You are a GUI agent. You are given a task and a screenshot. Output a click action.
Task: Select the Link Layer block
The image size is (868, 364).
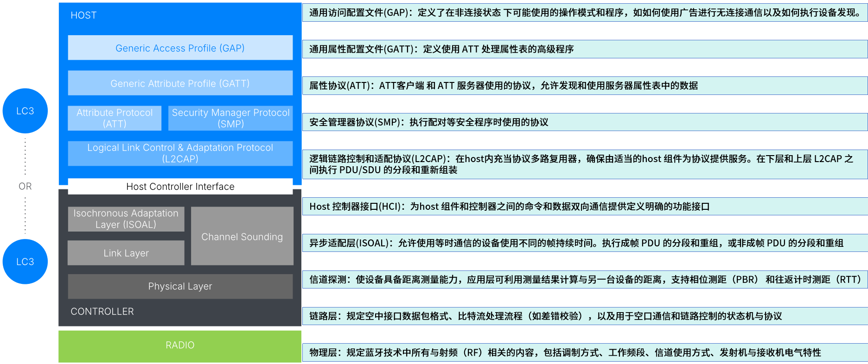tap(126, 253)
